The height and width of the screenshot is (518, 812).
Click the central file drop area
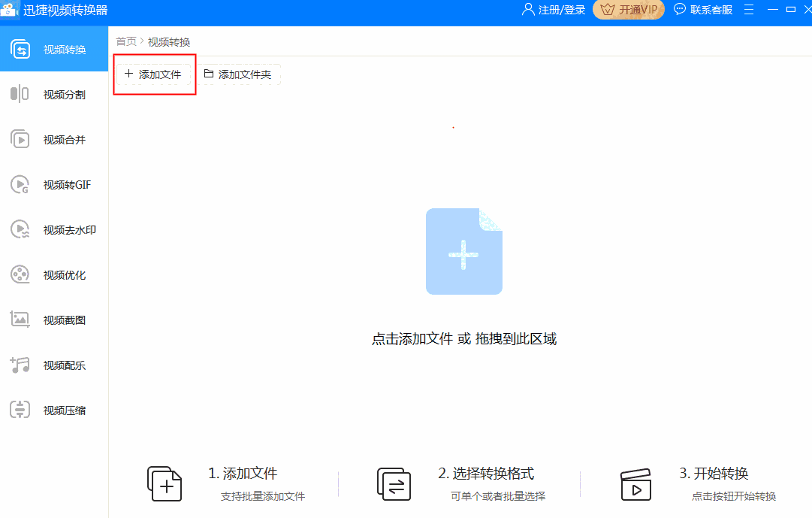point(463,251)
